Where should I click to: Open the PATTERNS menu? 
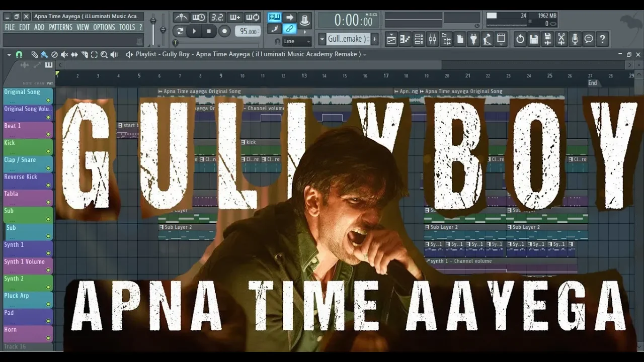click(x=60, y=27)
